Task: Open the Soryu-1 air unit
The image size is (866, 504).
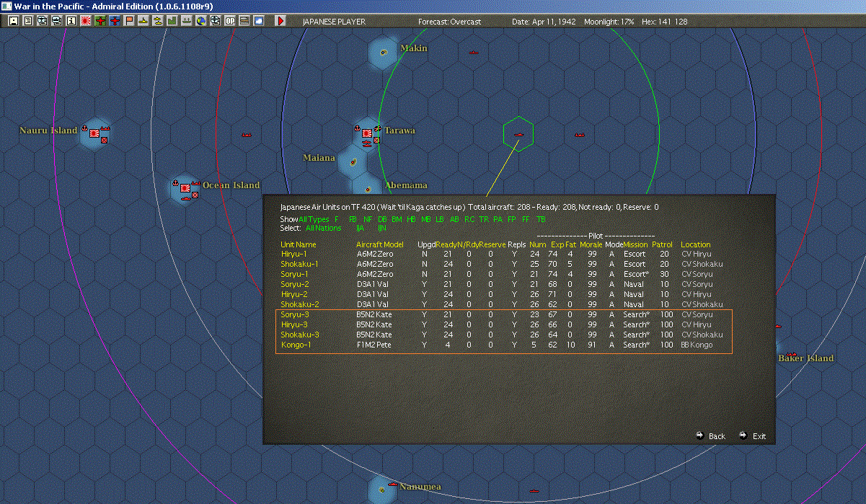Action: pyautogui.click(x=294, y=274)
